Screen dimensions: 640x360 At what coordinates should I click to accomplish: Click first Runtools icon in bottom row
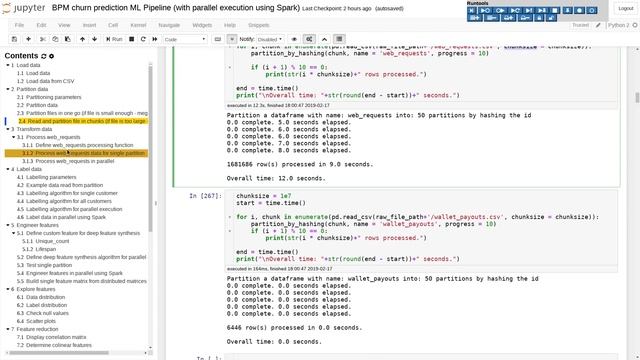[x=475, y=18]
